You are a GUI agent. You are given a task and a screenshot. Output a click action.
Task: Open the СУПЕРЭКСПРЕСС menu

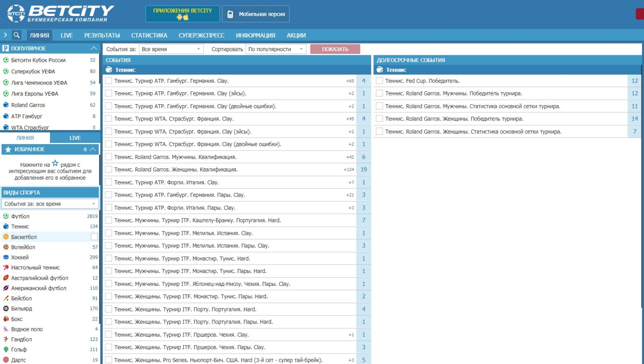coord(202,35)
